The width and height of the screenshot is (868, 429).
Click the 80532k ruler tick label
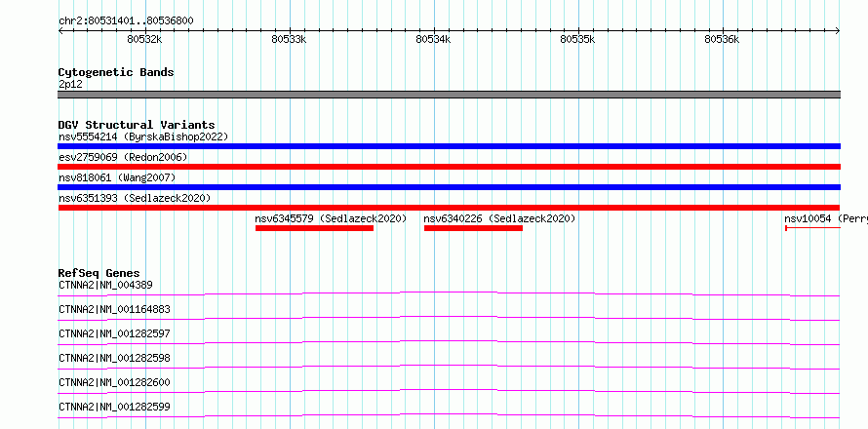tap(144, 39)
